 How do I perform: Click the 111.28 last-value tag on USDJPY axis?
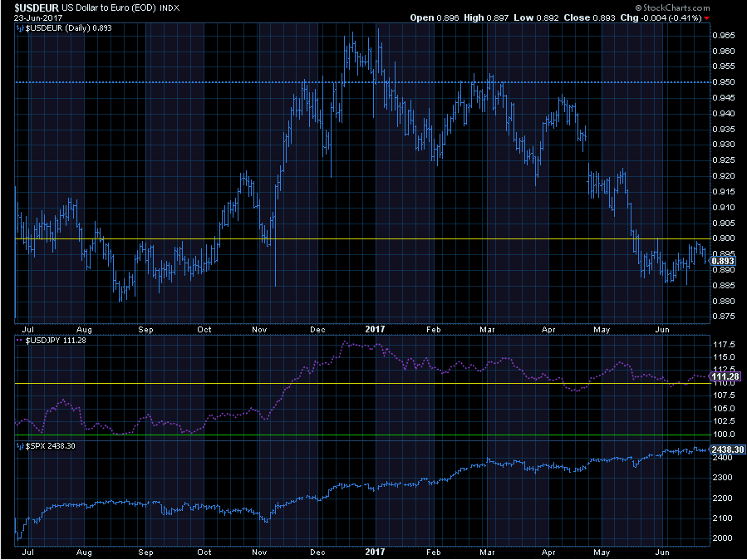click(725, 376)
